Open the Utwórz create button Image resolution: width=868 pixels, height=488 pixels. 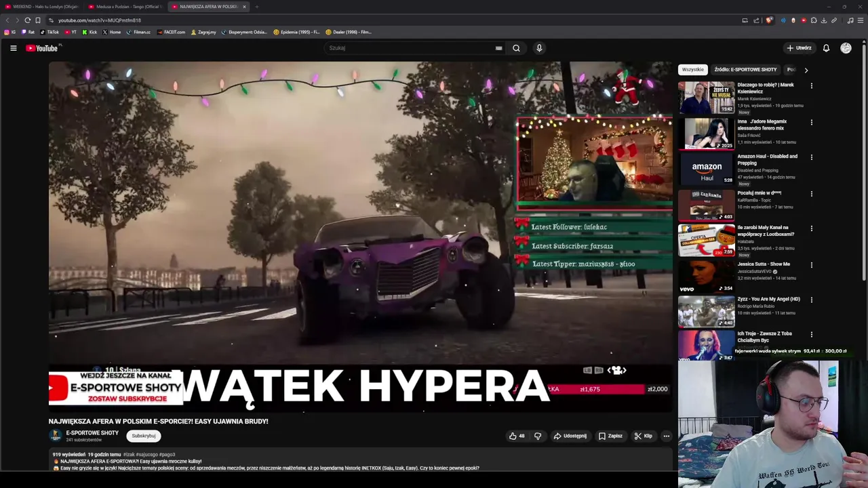(x=799, y=48)
